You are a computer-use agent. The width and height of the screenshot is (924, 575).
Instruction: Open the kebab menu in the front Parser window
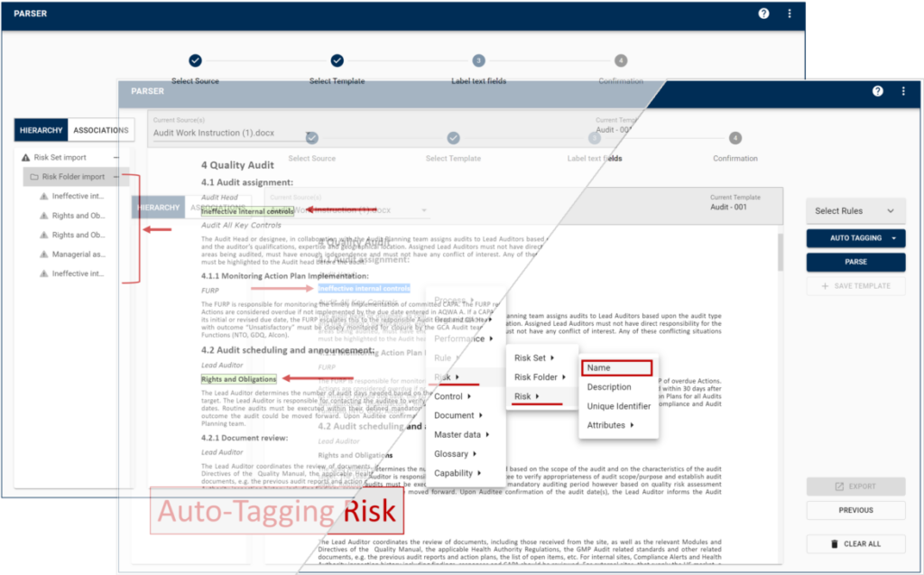click(x=902, y=91)
